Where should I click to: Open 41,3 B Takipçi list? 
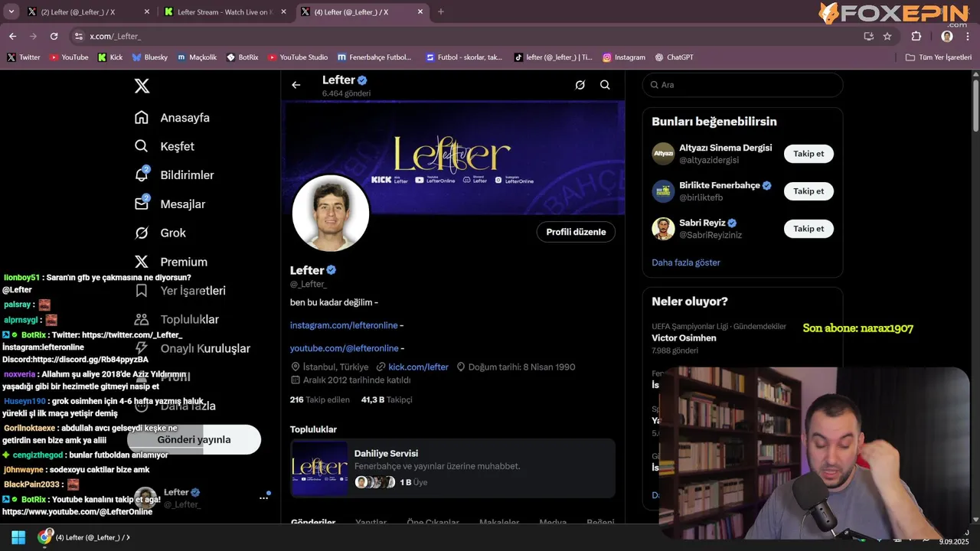pyautogui.click(x=387, y=399)
